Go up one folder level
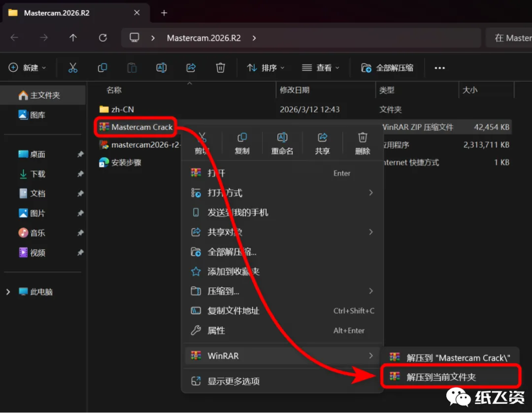532x413 pixels. pyautogui.click(x=73, y=37)
